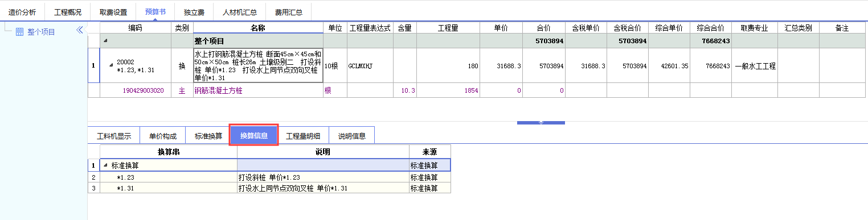Select the 预算书 tab

coord(155,11)
